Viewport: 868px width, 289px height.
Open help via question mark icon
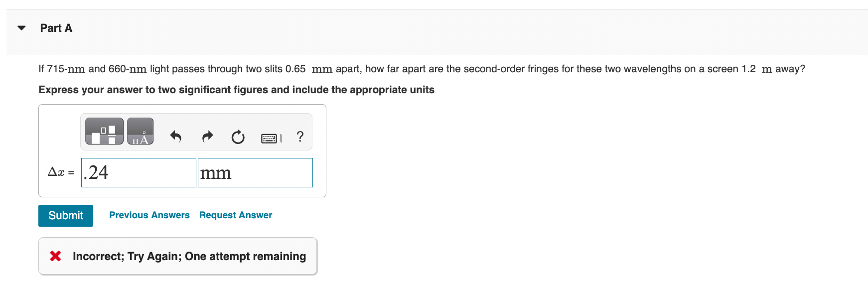(300, 136)
